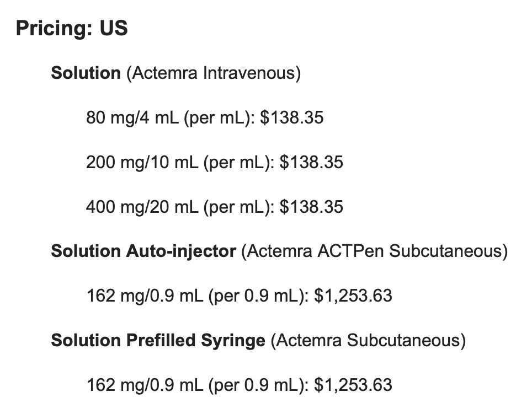The height and width of the screenshot is (408, 532).
Task: Click the word Syringe in heading
Action: [x=233, y=341]
